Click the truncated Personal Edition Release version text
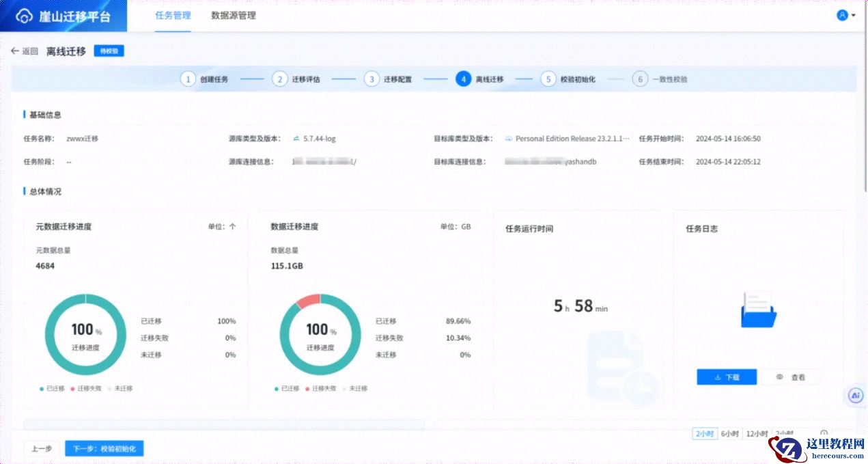 [572, 139]
